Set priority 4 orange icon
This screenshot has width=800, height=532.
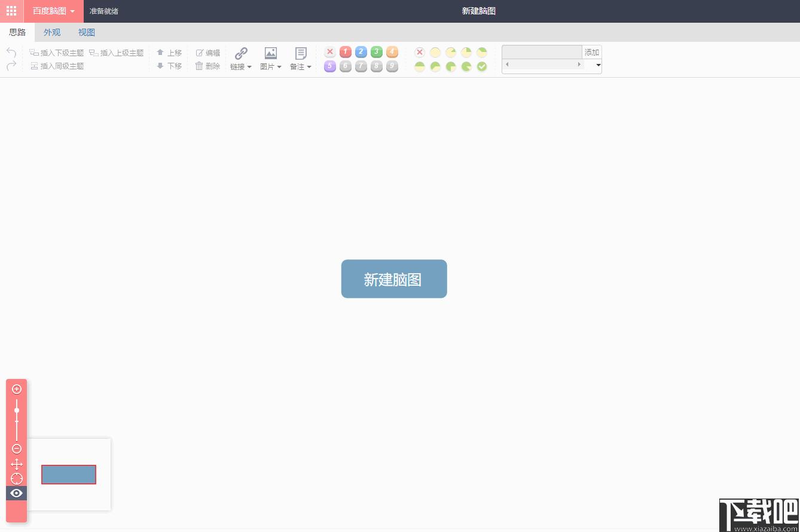(x=392, y=52)
